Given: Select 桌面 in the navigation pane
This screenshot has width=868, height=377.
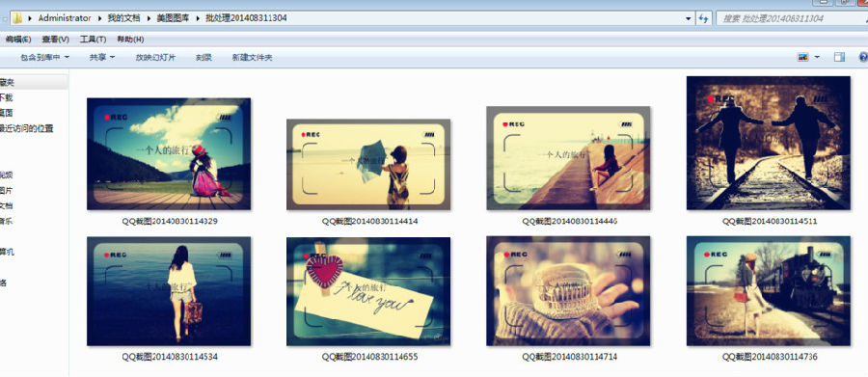Looking at the screenshot, I should pyautogui.click(x=6, y=113).
